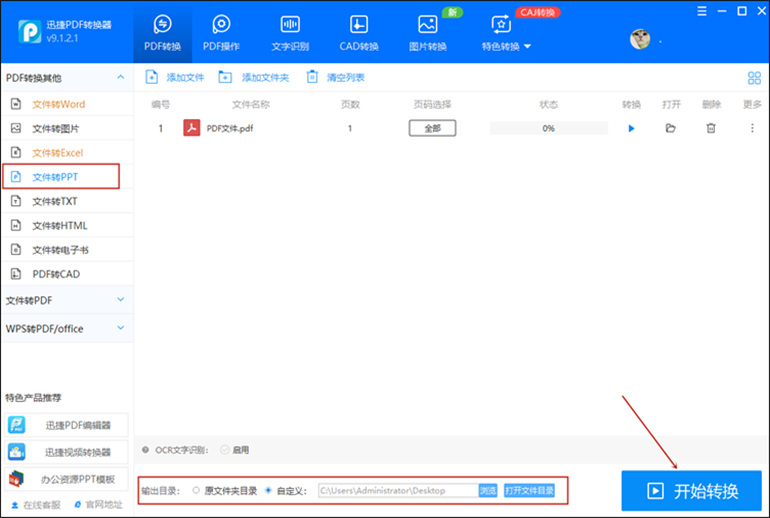This screenshot has width=770, height=518.
Task: Open more options for PDF文件.pdf
Action: [752, 128]
